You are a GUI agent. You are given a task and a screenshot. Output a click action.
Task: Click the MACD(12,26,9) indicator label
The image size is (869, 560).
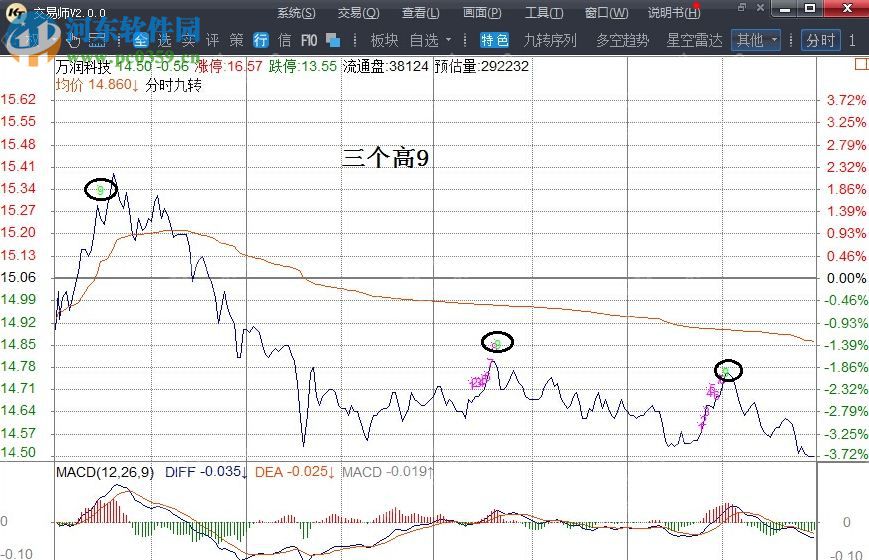tap(105, 472)
